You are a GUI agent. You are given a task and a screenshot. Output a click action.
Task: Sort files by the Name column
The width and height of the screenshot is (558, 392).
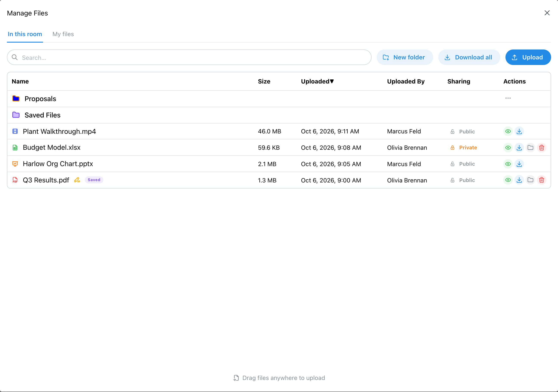click(20, 81)
